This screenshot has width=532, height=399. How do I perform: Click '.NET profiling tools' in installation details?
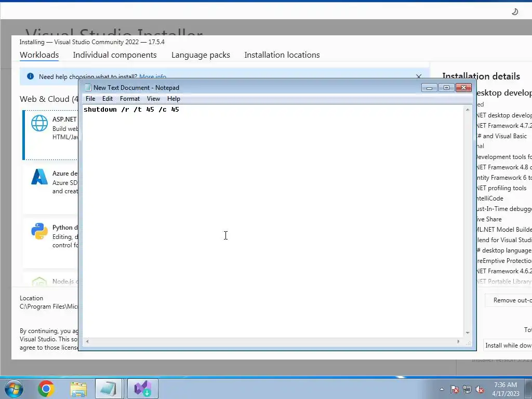(501, 188)
